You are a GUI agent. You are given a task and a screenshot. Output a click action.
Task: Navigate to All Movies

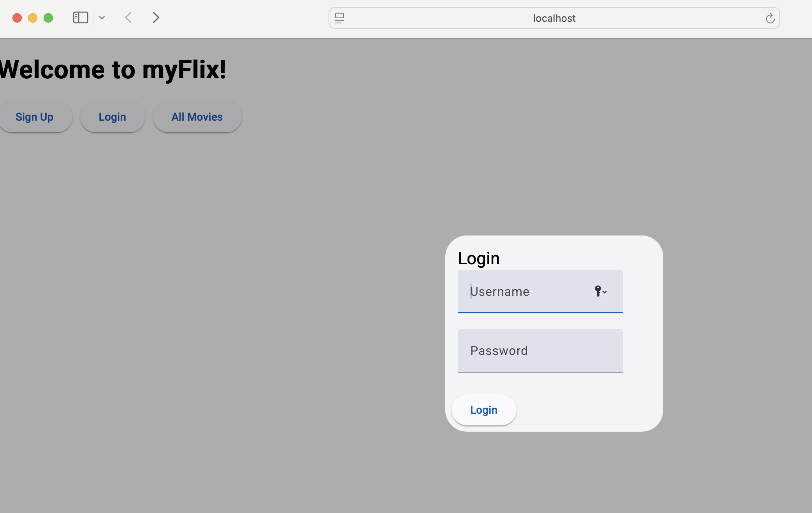pyautogui.click(x=197, y=117)
